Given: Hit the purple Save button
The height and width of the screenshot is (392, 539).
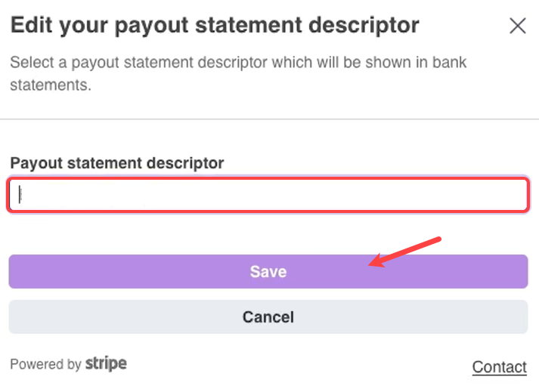Looking at the screenshot, I should (268, 272).
